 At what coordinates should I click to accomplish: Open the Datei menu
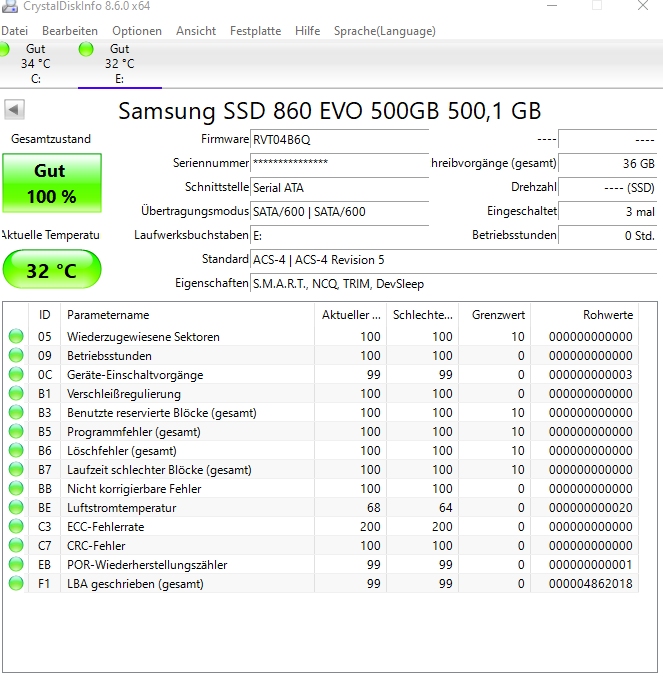14,31
